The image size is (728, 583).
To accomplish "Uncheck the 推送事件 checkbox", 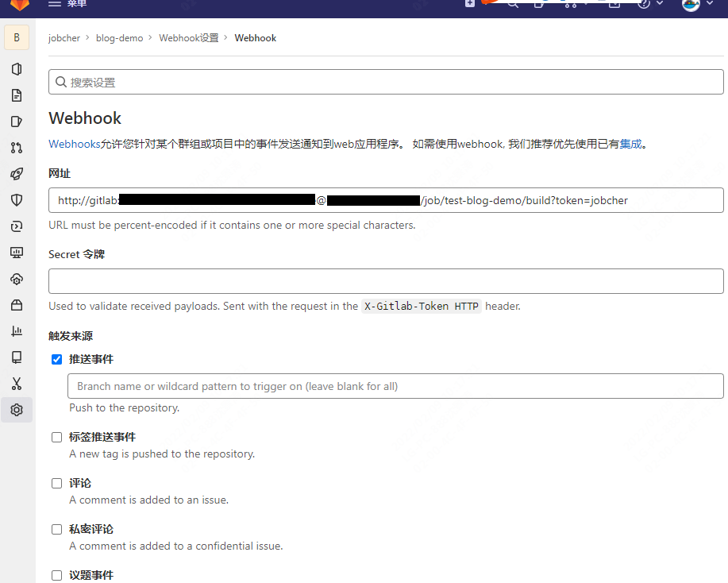I will pyautogui.click(x=56, y=359).
